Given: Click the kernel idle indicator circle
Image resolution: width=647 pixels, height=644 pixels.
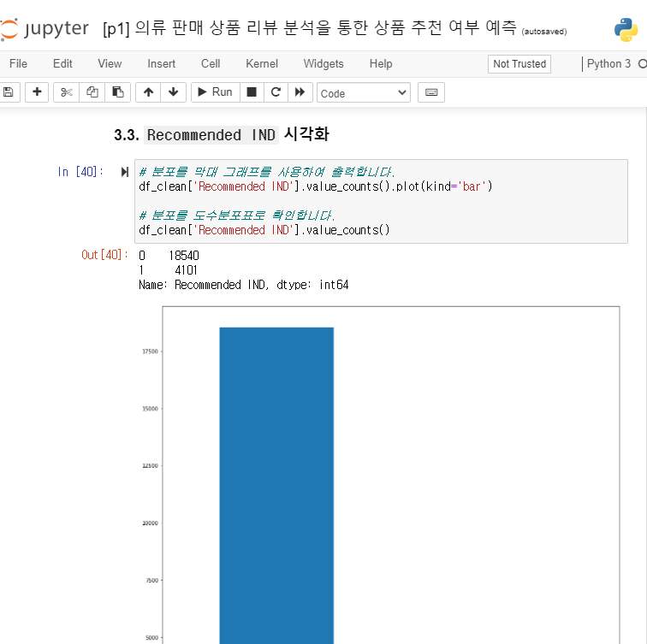Looking at the screenshot, I should 643,64.
